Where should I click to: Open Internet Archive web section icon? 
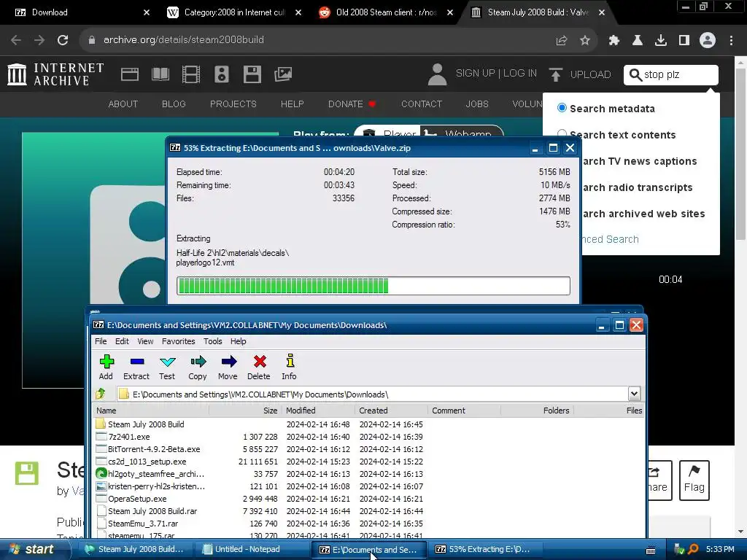pos(130,74)
